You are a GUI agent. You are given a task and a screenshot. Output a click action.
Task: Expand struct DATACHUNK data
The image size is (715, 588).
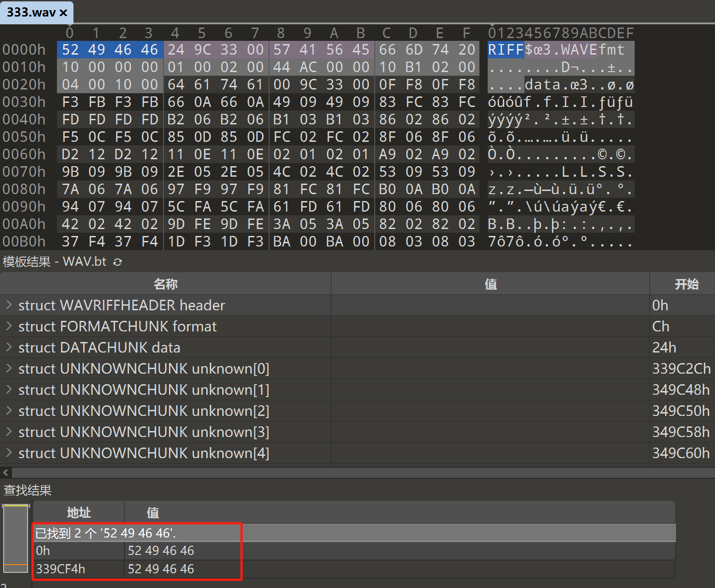pos(8,347)
